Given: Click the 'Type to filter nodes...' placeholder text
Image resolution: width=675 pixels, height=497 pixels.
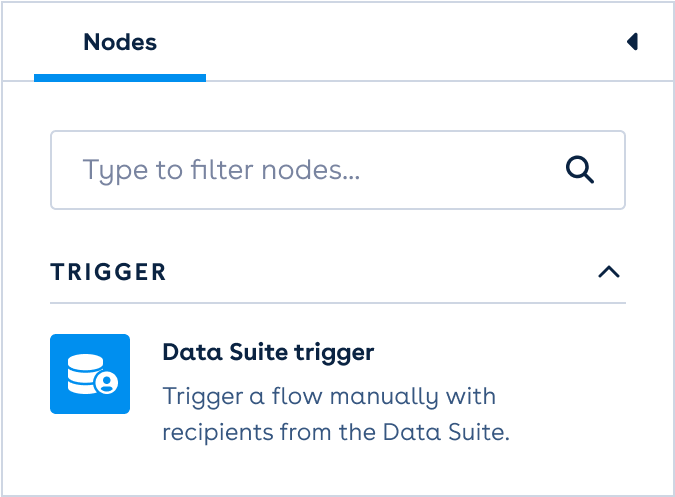Looking at the screenshot, I should pyautogui.click(x=221, y=169).
